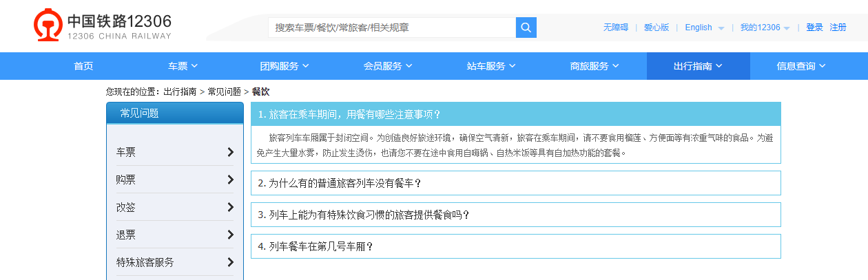The width and height of the screenshot is (868, 280).
Task: Open the 站车服务 navigation menu
Action: coord(491,66)
